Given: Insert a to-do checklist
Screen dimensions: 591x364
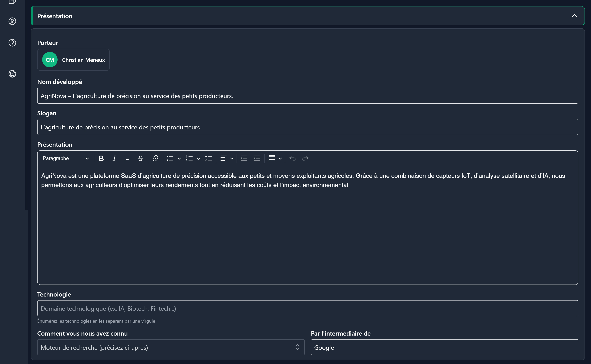Looking at the screenshot, I should (x=209, y=158).
